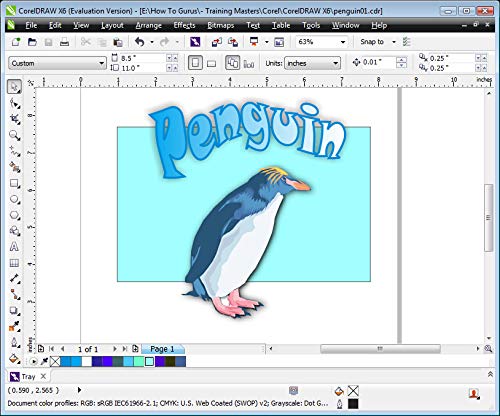Select the Ellipse tool
500x416 pixels.
pyautogui.click(x=14, y=199)
